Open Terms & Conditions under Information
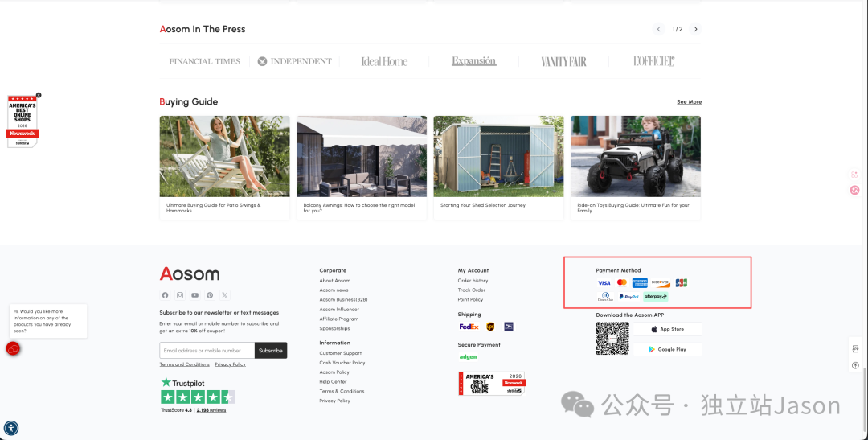This screenshot has width=868, height=440. [x=342, y=391]
